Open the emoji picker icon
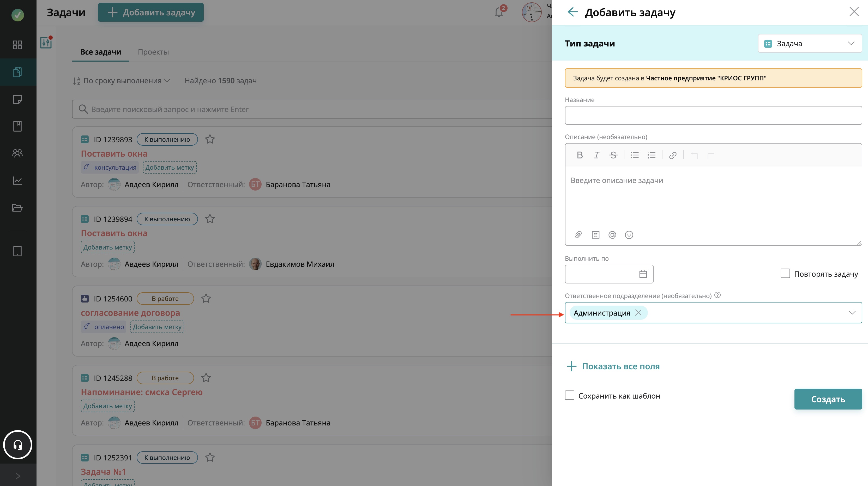The image size is (868, 486). pos(629,235)
